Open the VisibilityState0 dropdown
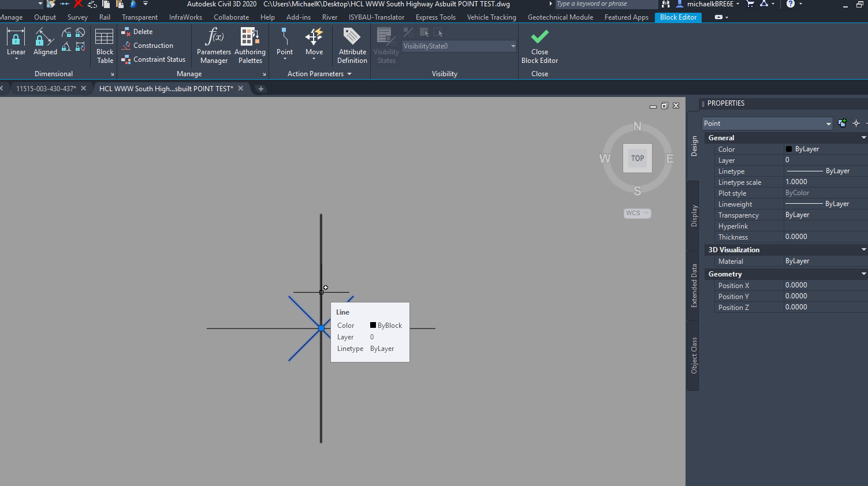The height and width of the screenshot is (486, 868). tap(512, 46)
